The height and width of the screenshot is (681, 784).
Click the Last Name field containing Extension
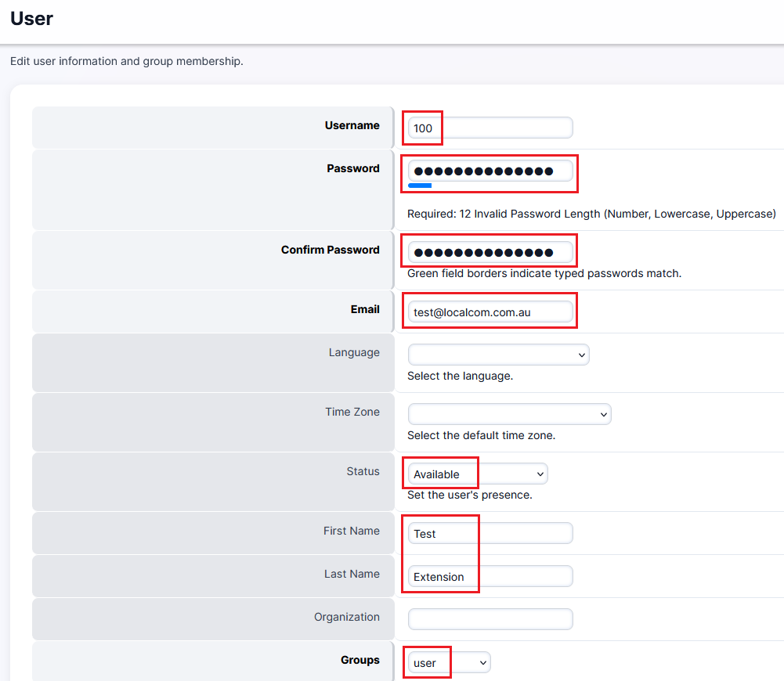490,576
